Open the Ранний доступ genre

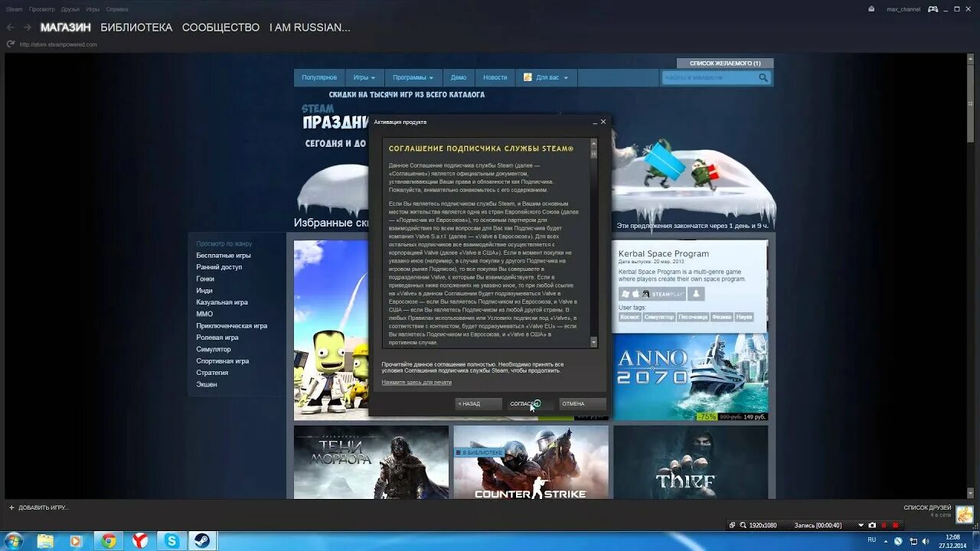click(219, 267)
